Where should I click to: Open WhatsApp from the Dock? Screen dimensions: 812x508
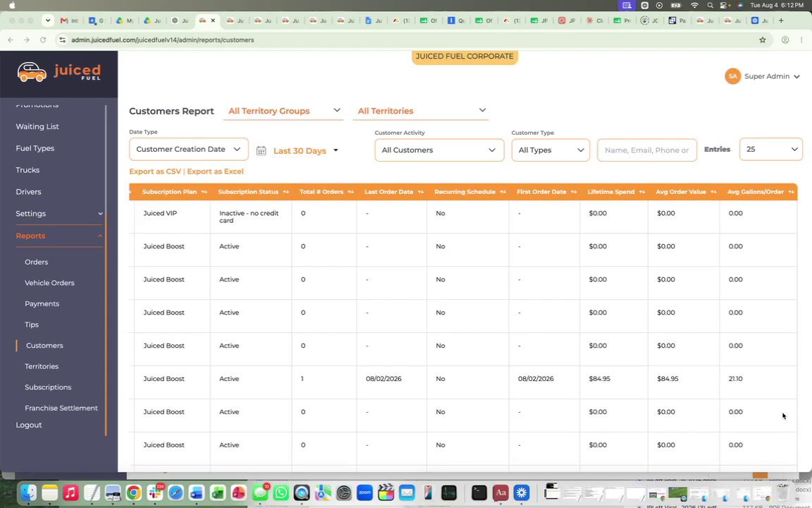(281, 492)
